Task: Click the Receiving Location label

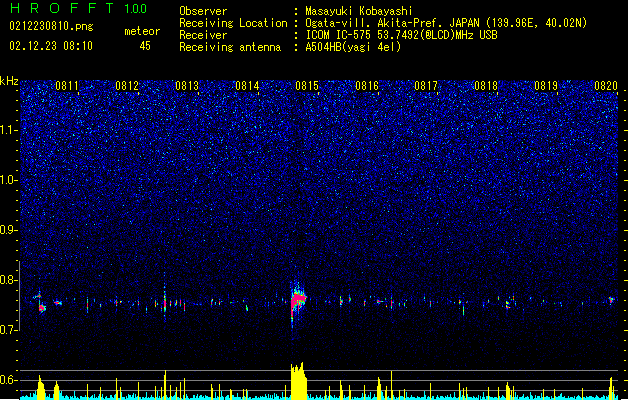Action: point(233,23)
